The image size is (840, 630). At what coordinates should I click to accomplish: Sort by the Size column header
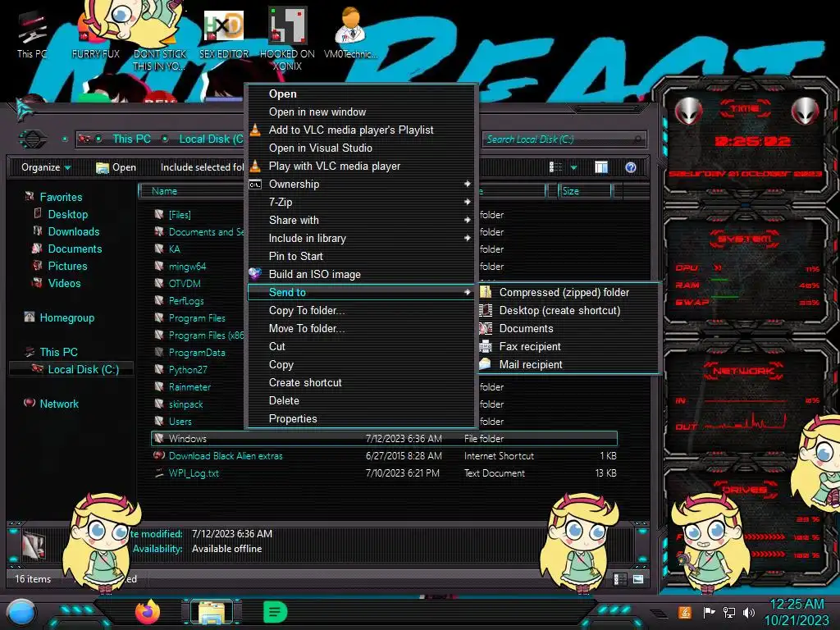[585, 191]
